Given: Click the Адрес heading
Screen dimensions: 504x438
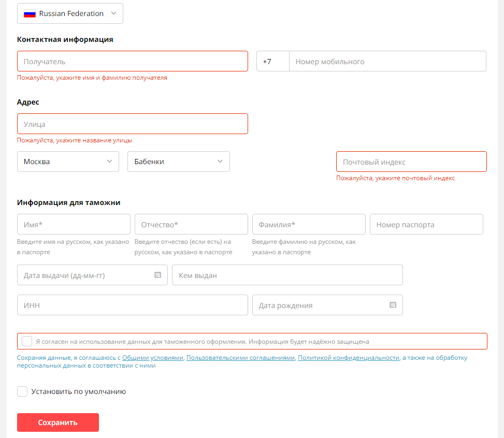Looking at the screenshot, I should [28, 102].
